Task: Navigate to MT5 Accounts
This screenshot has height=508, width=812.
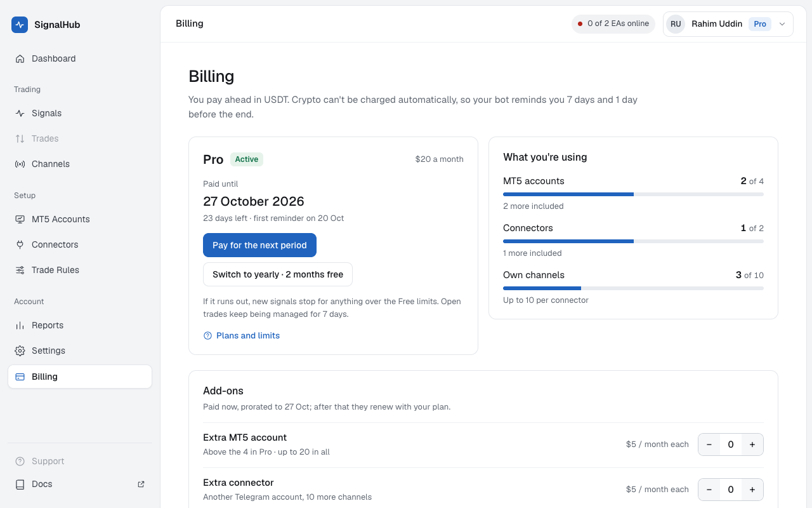Action: pyautogui.click(x=80, y=219)
